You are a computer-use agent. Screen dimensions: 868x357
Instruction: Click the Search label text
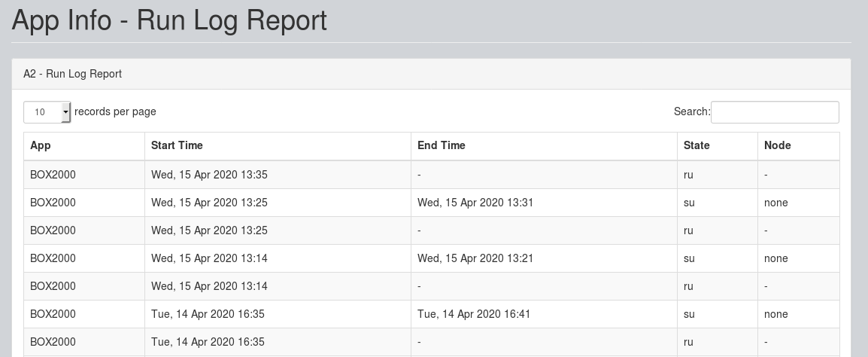(x=691, y=111)
